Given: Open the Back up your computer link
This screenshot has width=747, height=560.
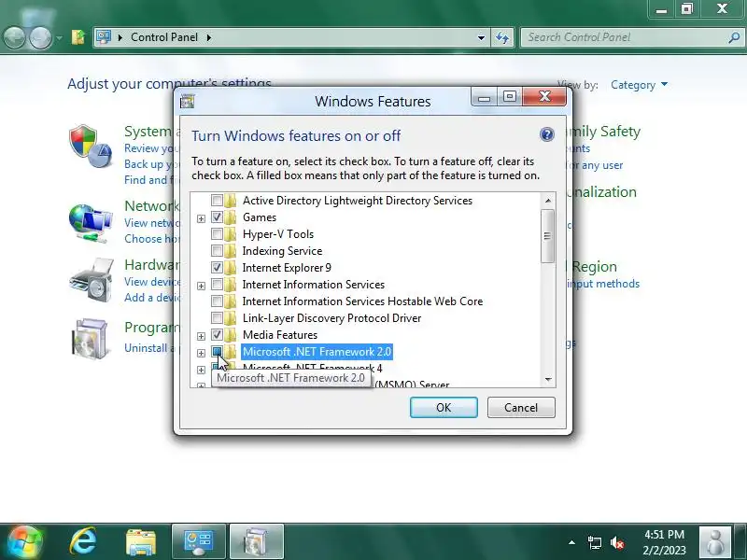Looking at the screenshot, I should coord(152,164).
